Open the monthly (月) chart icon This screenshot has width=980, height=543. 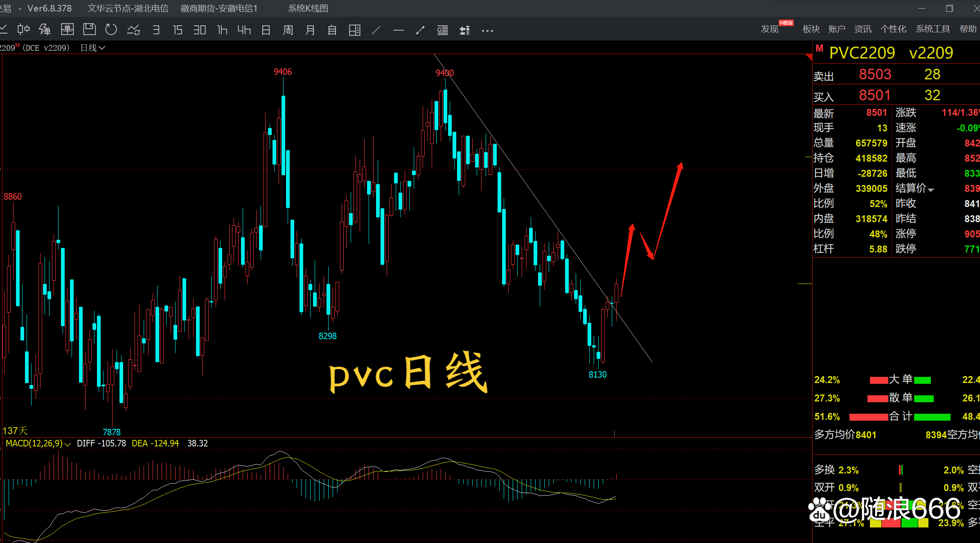[x=310, y=29]
